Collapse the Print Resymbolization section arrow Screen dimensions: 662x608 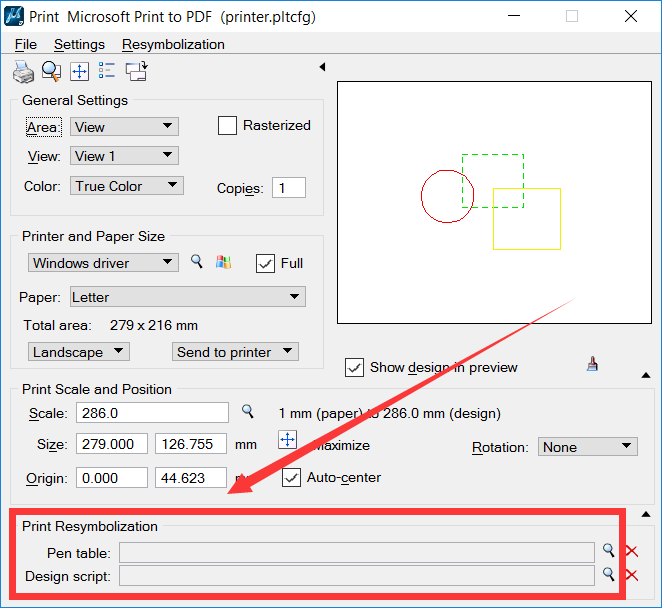[x=646, y=514]
